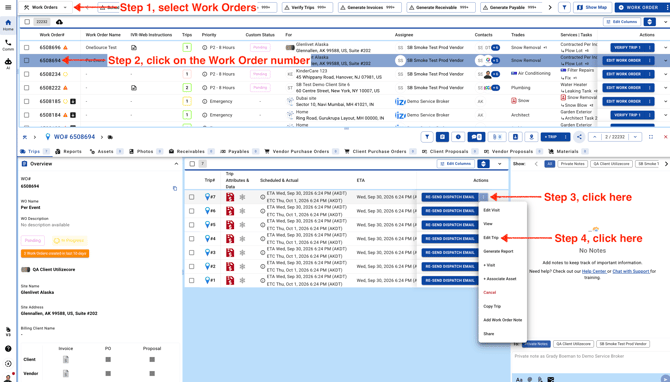Collapse the Overview panel
The image size is (670, 382).
176,164
